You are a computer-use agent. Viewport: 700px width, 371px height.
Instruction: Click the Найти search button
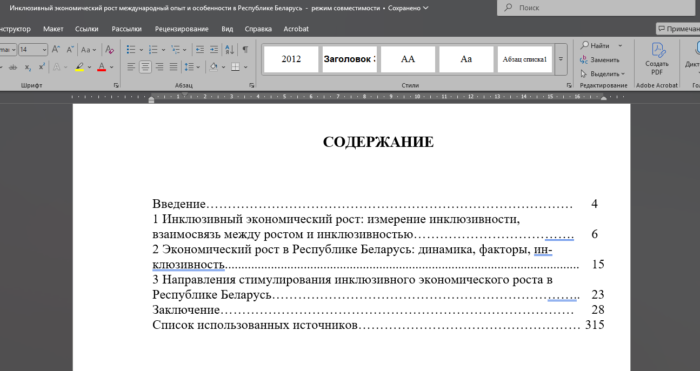[x=595, y=46]
